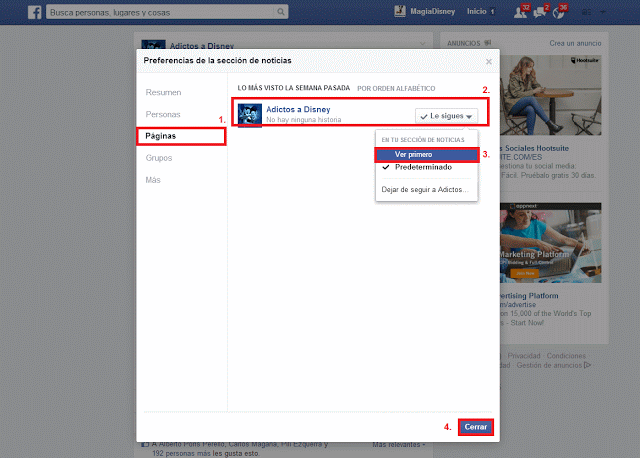This screenshot has width=640, height=458.
Task: Select Personas in the dialog sidebar
Action: click(x=163, y=114)
